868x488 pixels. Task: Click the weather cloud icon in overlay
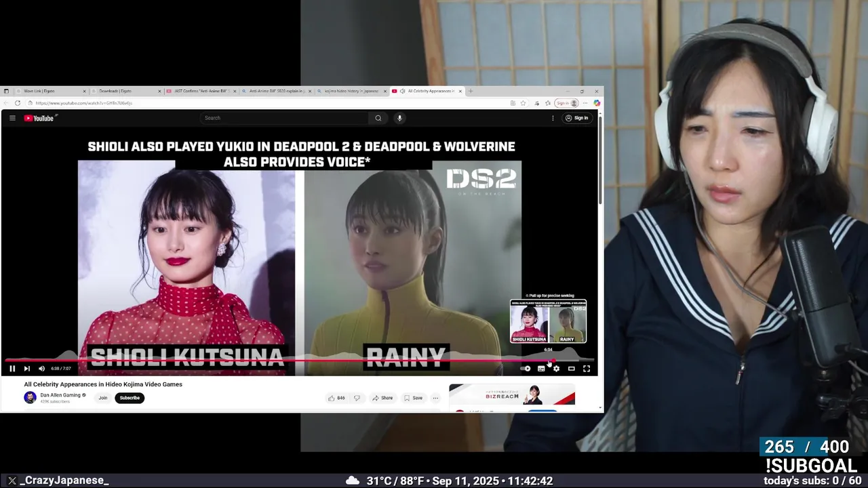pyautogui.click(x=353, y=481)
